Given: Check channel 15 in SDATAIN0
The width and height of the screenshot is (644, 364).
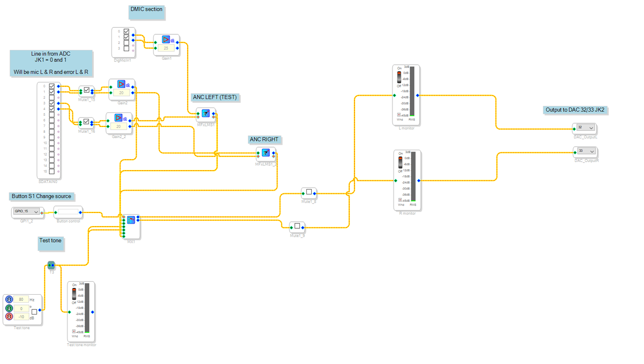Looking at the screenshot, I should 52,171.
